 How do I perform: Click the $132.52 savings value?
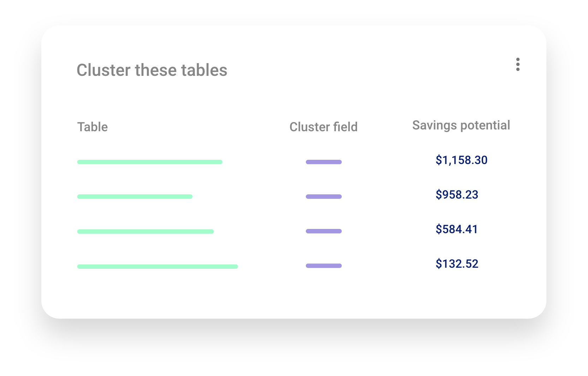[457, 264]
